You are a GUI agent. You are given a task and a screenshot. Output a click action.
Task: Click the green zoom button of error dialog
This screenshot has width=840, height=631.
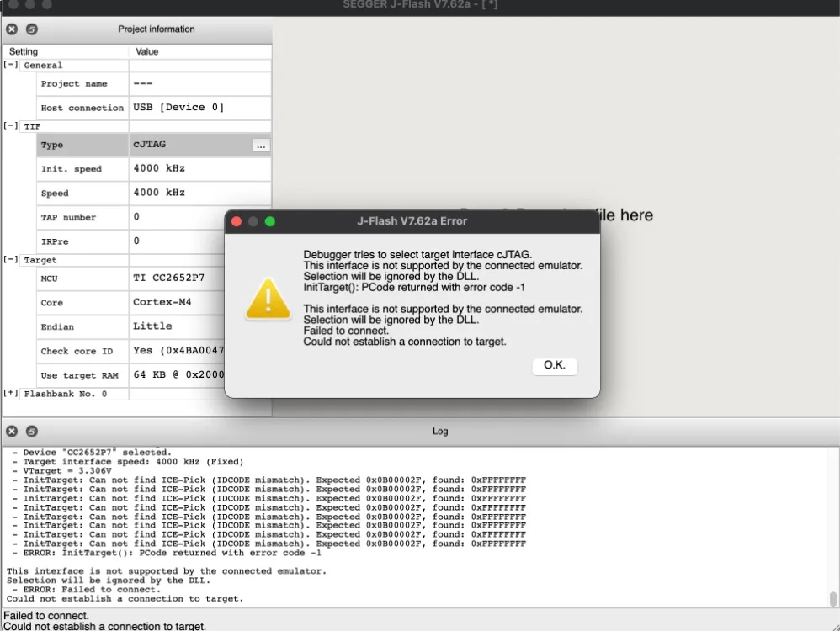[x=270, y=221]
